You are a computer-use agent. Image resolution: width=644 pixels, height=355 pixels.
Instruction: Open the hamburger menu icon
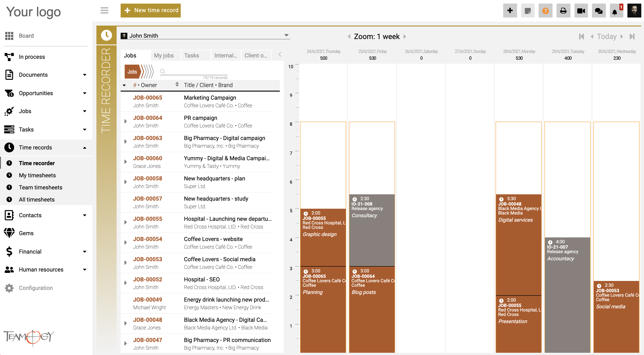pos(104,11)
